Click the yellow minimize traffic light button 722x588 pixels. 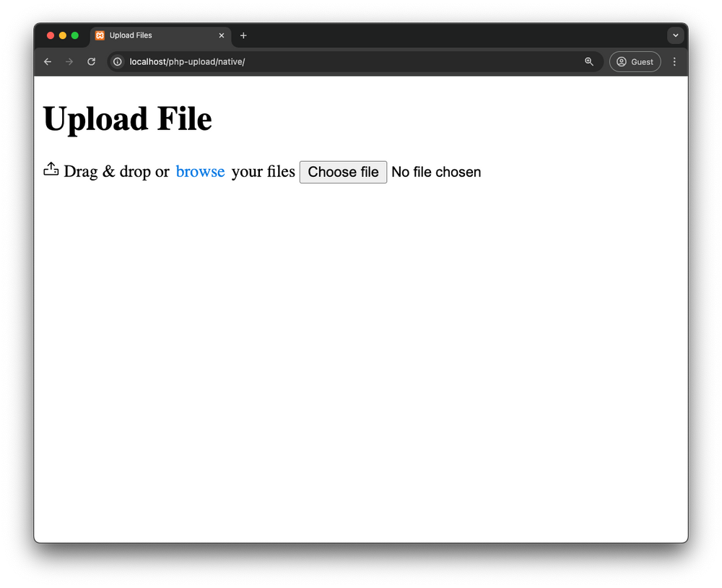click(62, 34)
